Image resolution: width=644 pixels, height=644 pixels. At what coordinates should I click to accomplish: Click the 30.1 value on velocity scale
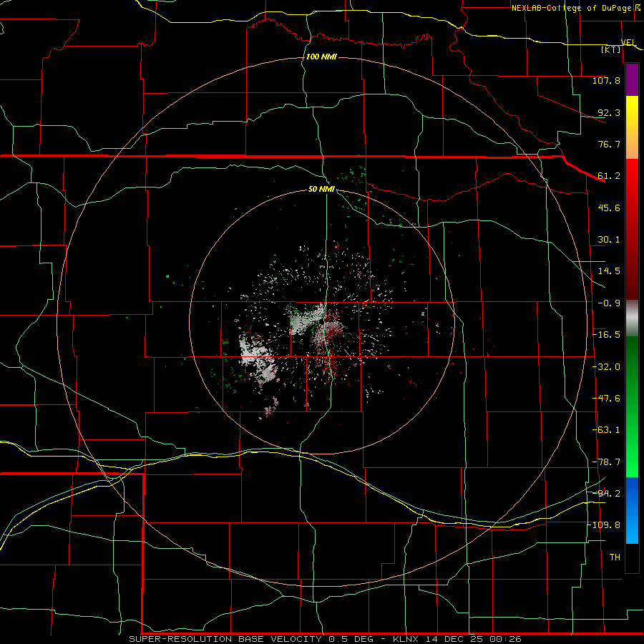tap(609, 240)
